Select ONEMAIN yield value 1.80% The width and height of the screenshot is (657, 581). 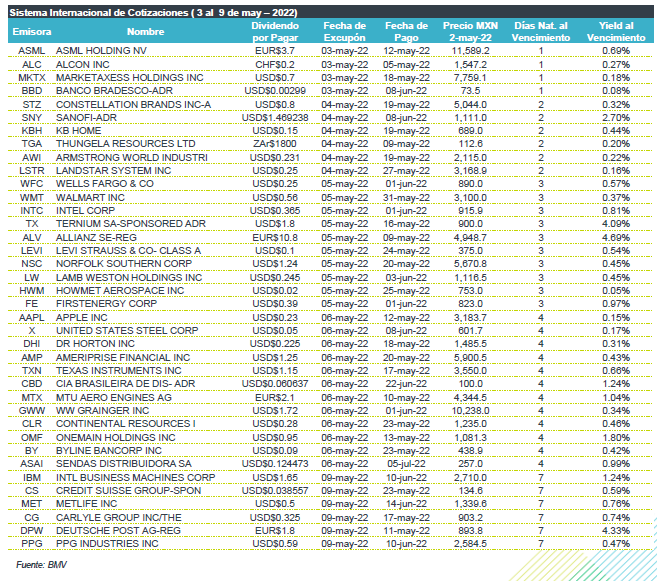tap(616, 438)
